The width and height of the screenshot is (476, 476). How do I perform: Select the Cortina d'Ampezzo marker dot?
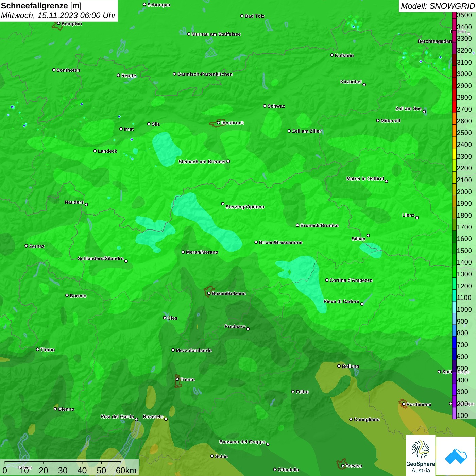pos(327,280)
